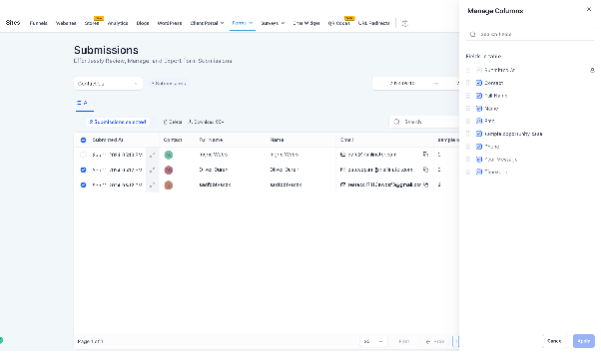Open the red contact avatar
Image resolution: width=601 pixels, height=364 pixels.
(x=169, y=170)
